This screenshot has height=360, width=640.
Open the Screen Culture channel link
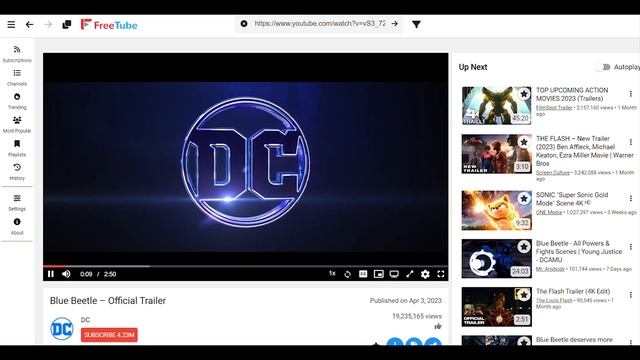(553, 173)
